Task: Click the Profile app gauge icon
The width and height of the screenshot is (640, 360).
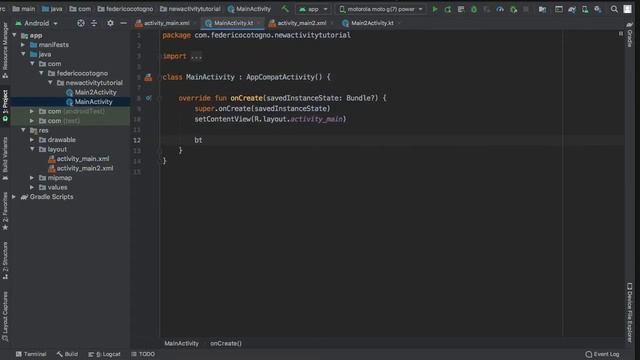Action: pyautogui.click(x=500, y=9)
